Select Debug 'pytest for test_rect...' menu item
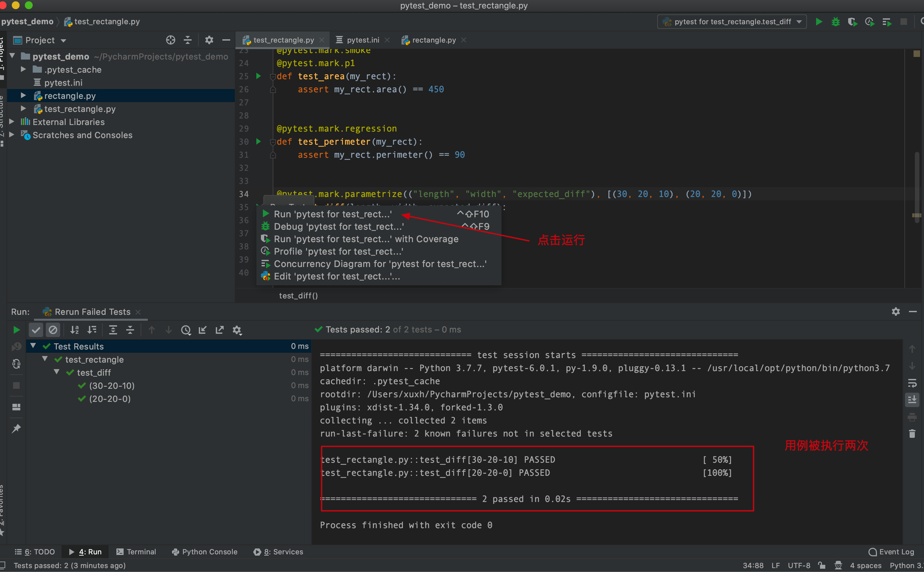Screen dimensions: 924x572 point(379,226)
